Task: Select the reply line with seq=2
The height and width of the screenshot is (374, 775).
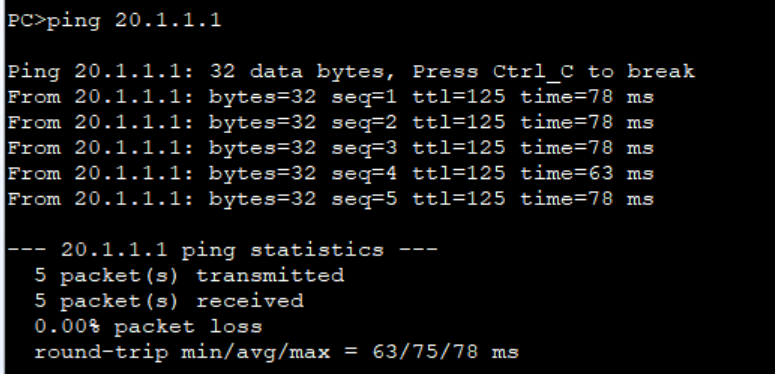Action: [331, 123]
